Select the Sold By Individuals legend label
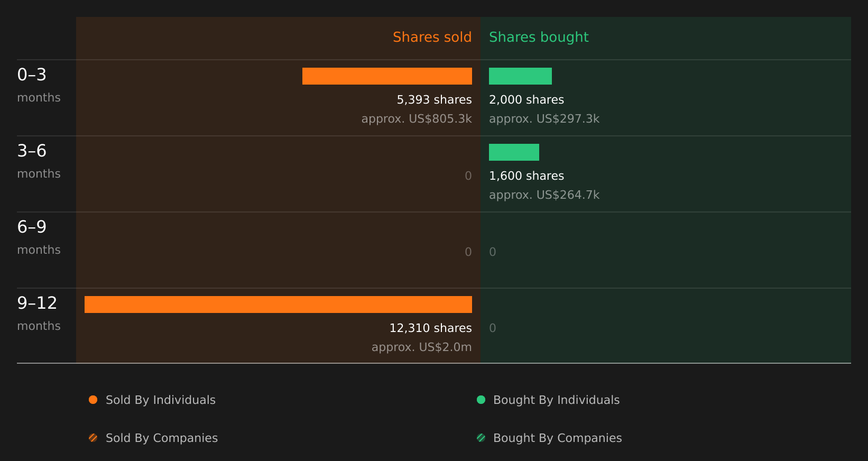868x461 pixels. [x=161, y=400]
